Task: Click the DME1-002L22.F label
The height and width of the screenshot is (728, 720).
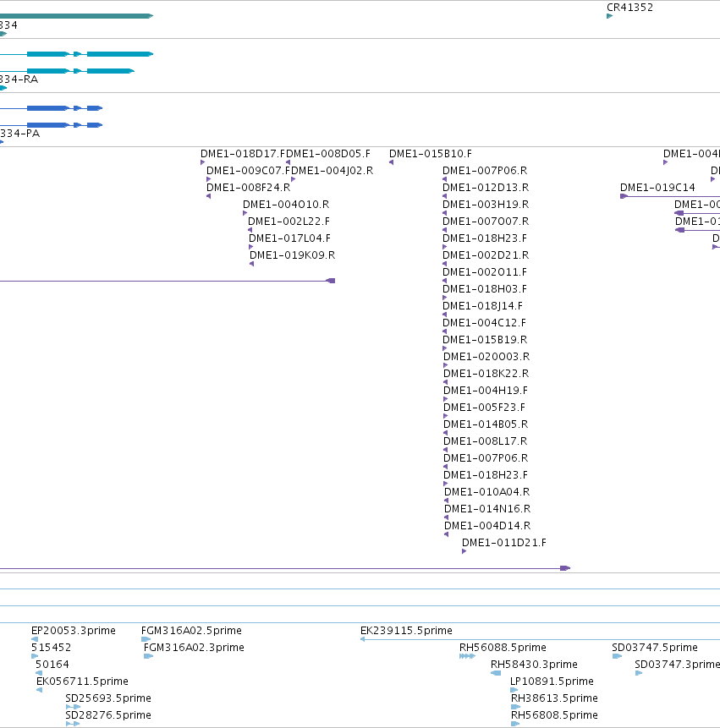Action: click(289, 222)
